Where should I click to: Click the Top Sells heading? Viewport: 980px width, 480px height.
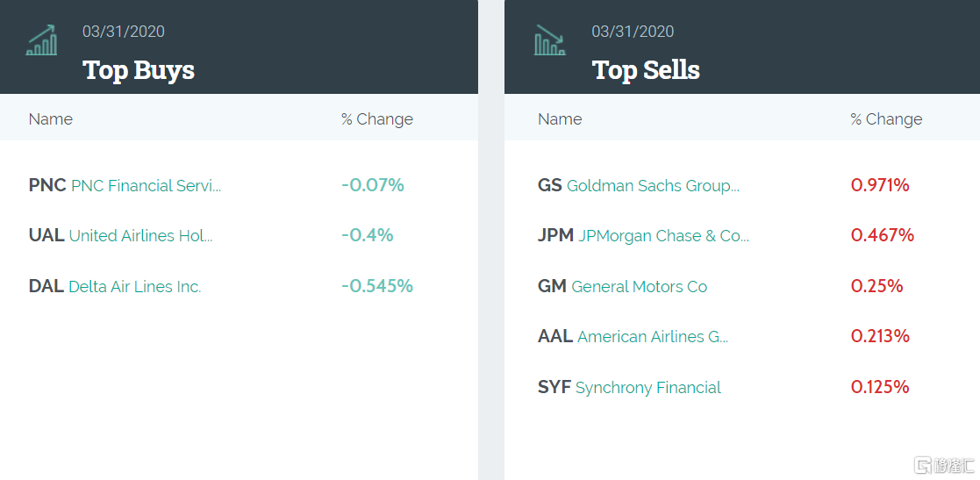point(646,70)
